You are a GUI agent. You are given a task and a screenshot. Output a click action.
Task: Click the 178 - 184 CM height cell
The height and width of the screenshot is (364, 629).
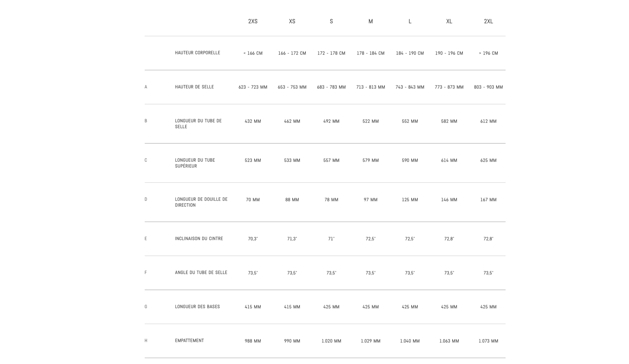[x=371, y=53]
